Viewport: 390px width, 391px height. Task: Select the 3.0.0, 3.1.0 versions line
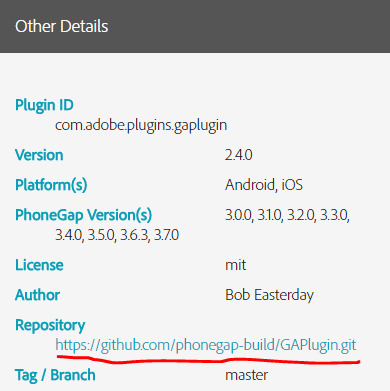click(287, 215)
